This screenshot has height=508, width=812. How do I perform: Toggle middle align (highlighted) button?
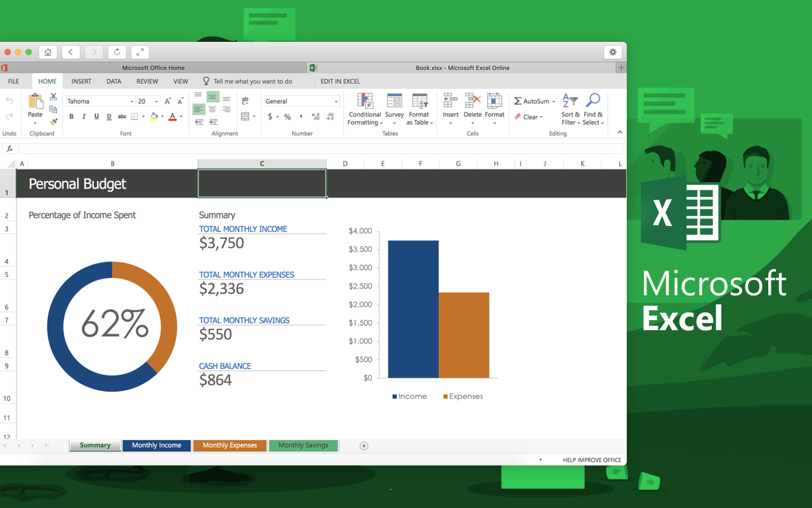point(213,97)
